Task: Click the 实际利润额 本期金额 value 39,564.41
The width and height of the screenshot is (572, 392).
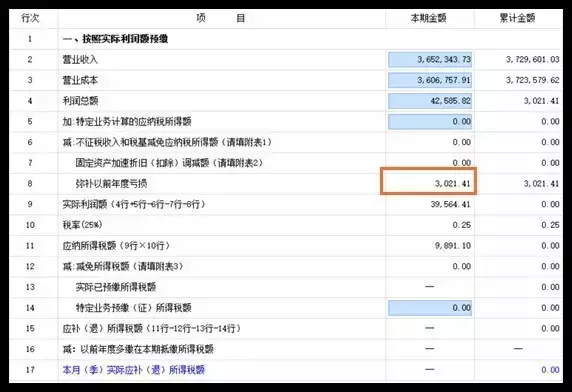Action: [x=451, y=204]
